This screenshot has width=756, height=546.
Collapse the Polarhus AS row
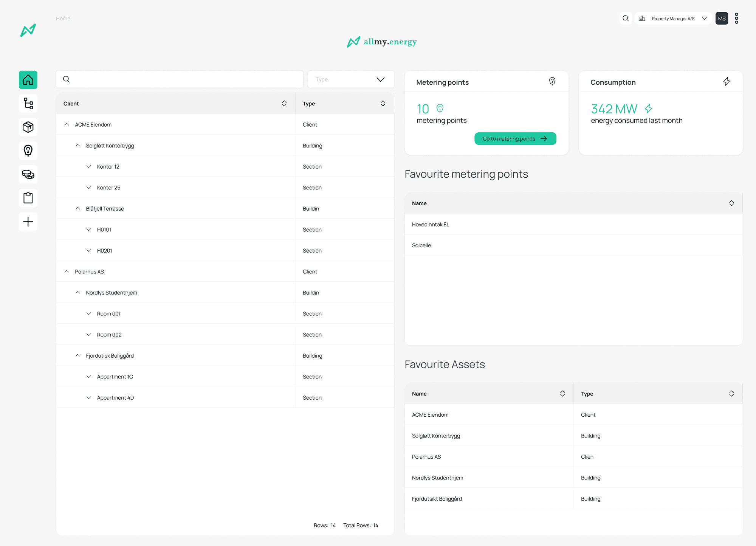click(x=67, y=271)
